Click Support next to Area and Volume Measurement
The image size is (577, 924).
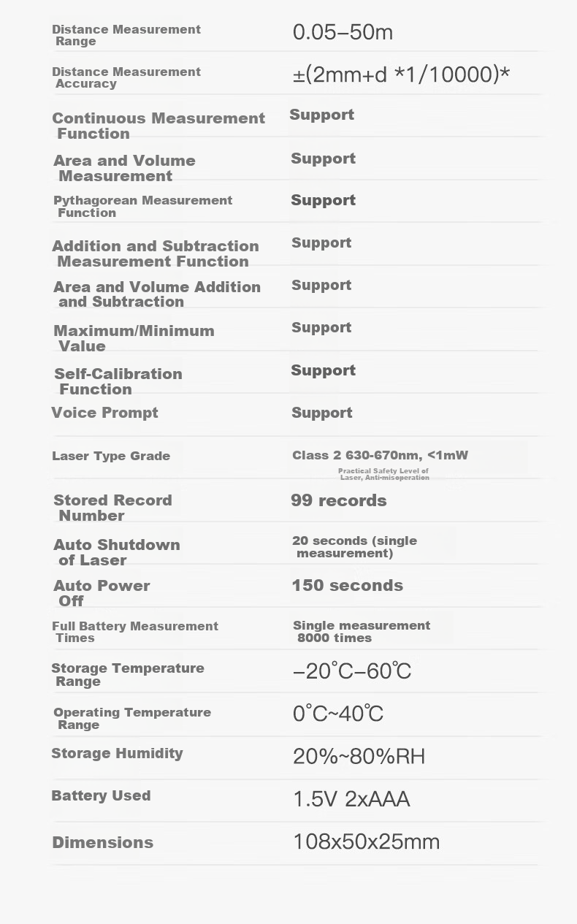point(323,159)
